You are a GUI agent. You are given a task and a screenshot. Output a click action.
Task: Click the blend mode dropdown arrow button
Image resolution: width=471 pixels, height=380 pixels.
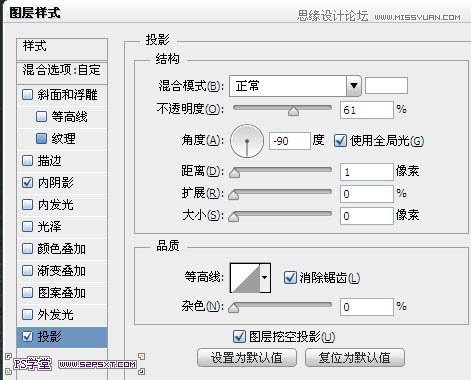click(354, 86)
